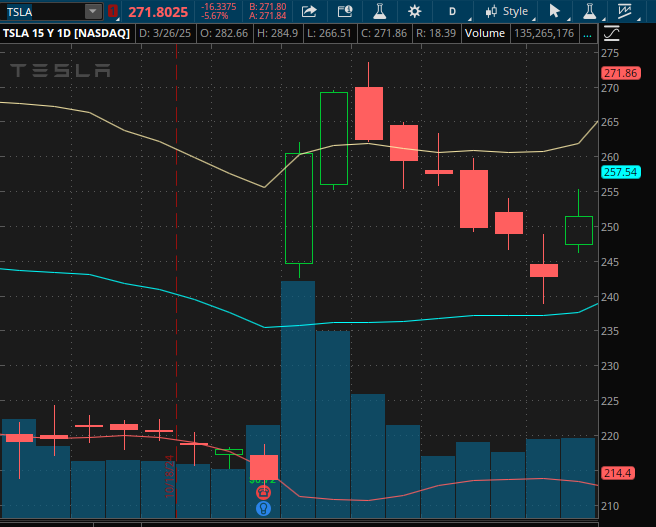Open the Style menu

507,11
